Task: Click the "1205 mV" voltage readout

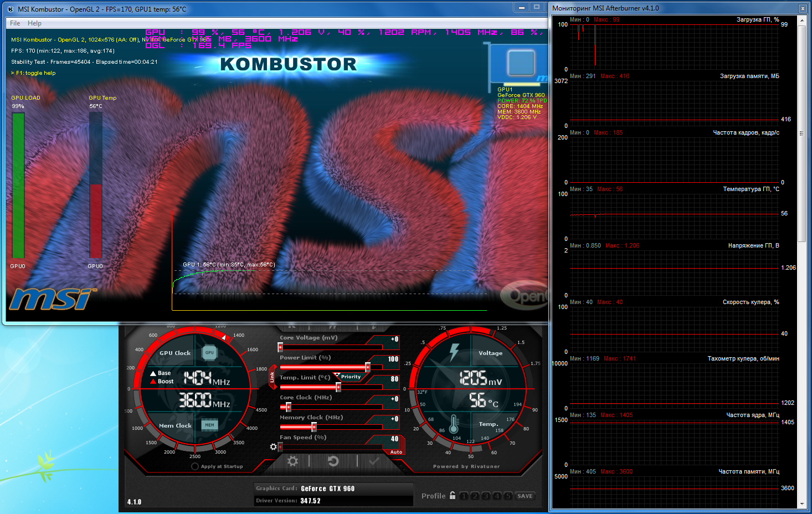Action: (481, 378)
